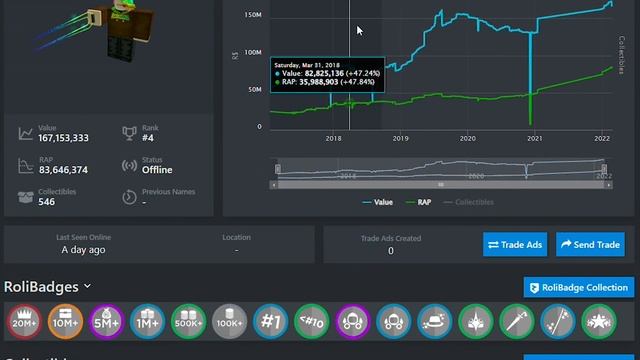Click the Collectibles box icon
Viewport: 640px width, 360px height.
[25, 197]
